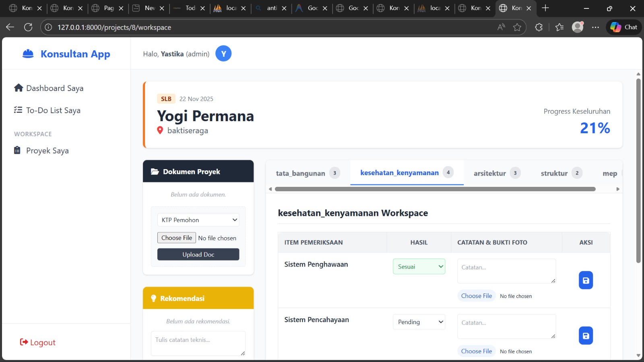Screen dimensions: 644x362
Task: Switch to the tata_bangunan tab
Action: (x=300, y=173)
